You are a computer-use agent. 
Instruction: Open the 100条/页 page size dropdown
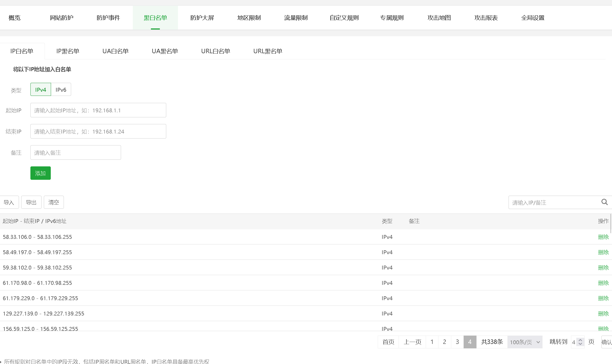pos(525,342)
